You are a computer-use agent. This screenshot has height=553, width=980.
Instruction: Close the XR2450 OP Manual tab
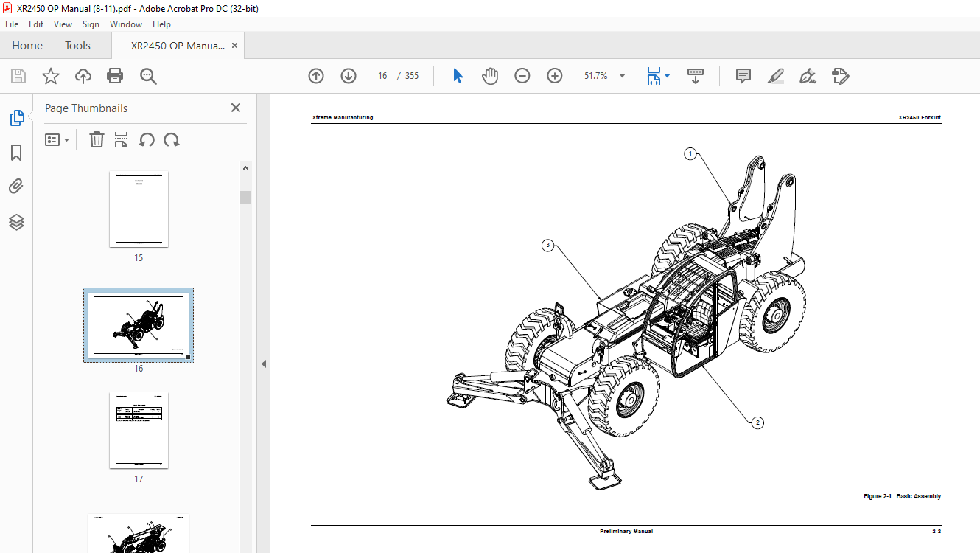coord(235,46)
